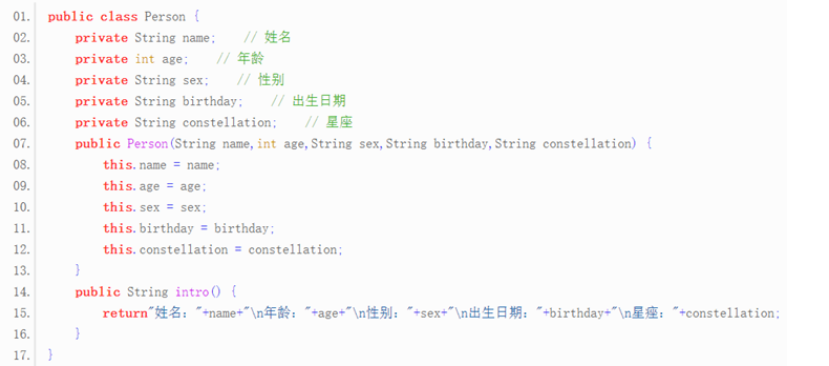Click the class name Person on line 01

(x=165, y=17)
